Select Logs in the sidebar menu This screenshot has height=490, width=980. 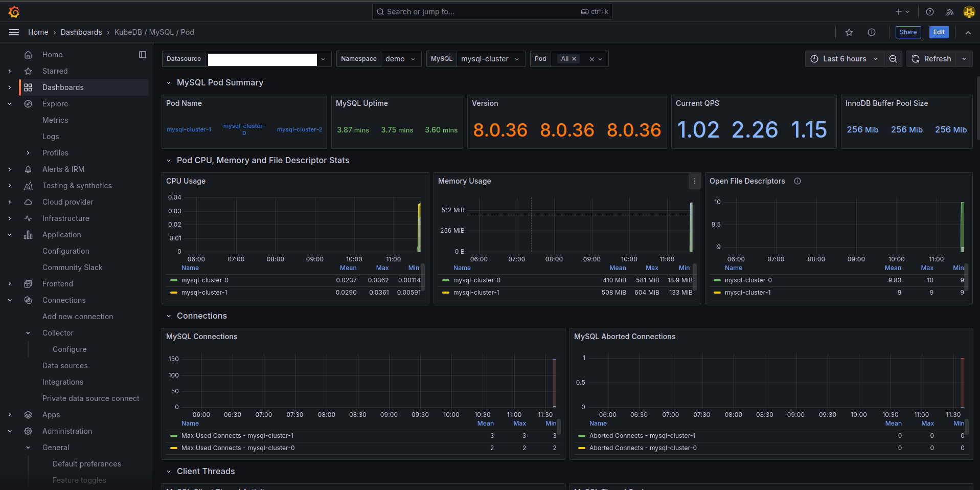click(51, 136)
